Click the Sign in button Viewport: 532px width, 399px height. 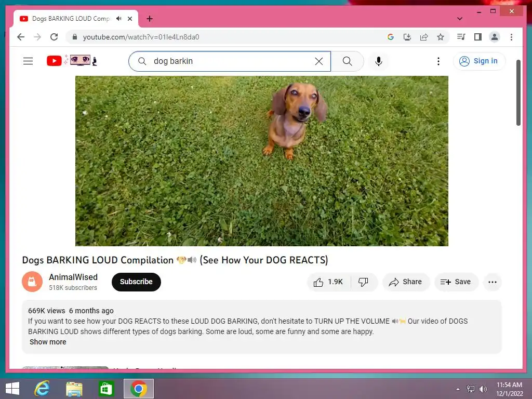click(x=479, y=61)
